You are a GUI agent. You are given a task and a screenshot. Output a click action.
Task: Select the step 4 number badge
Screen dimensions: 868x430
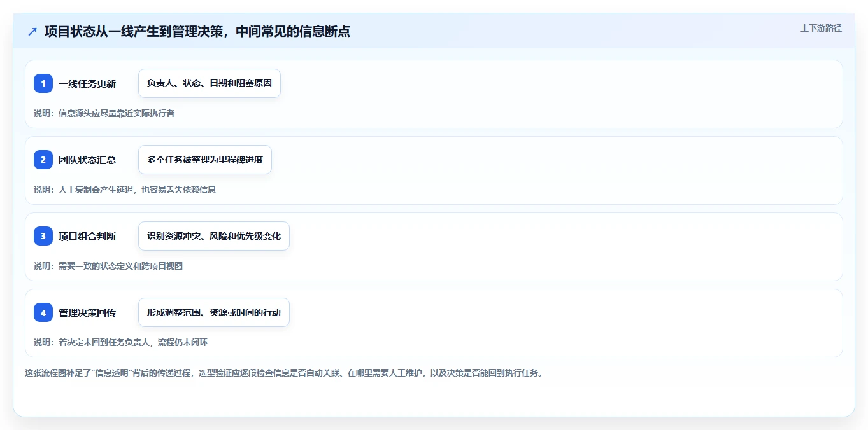coord(43,312)
